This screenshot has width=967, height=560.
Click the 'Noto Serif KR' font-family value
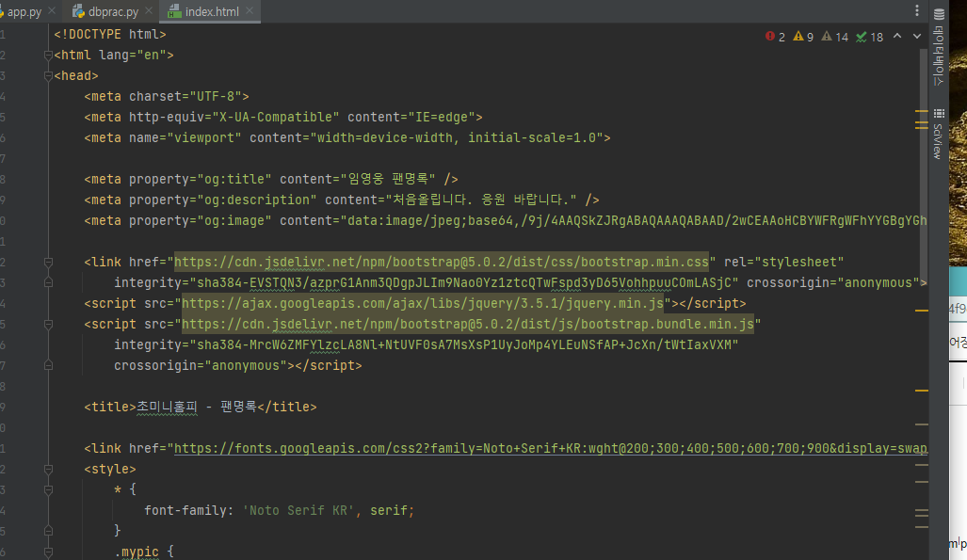(x=298, y=511)
